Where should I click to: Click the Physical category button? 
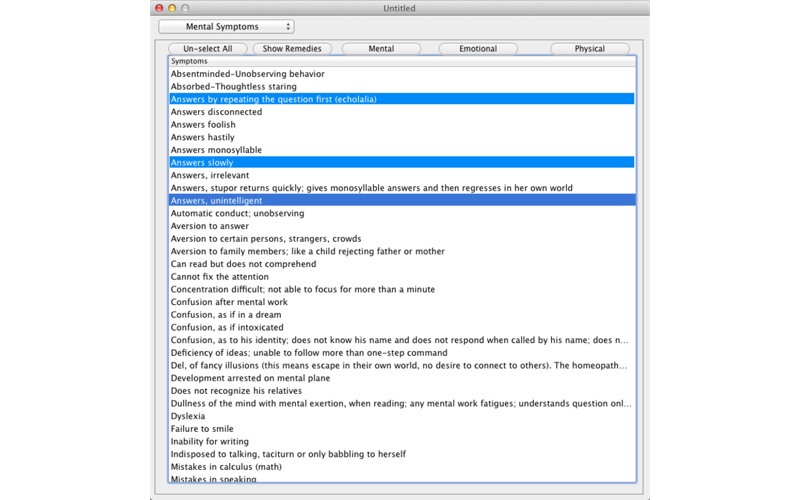pyautogui.click(x=590, y=48)
